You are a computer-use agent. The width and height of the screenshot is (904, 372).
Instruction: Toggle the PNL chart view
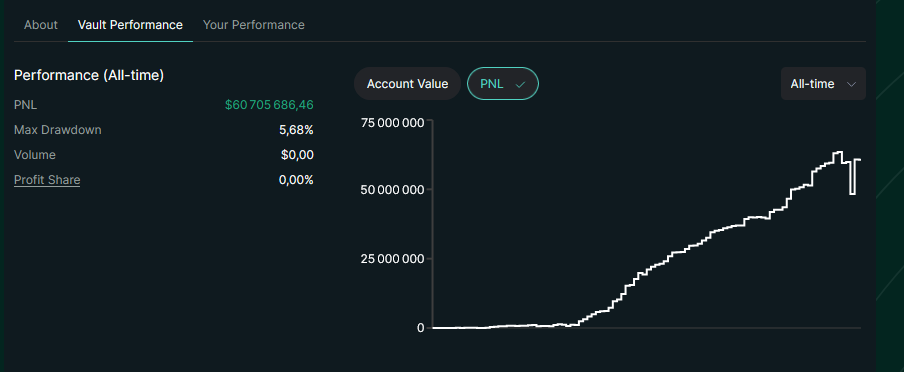[503, 84]
